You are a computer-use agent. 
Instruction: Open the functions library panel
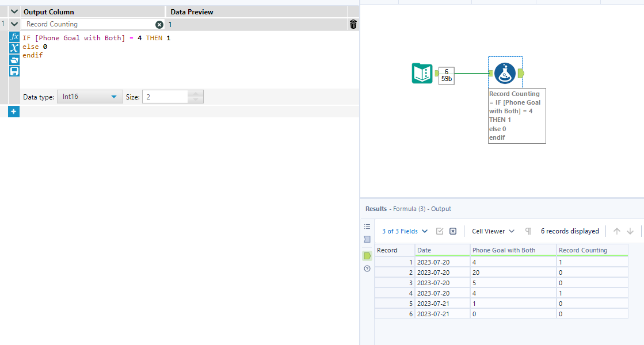pyautogui.click(x=14, y=36)
